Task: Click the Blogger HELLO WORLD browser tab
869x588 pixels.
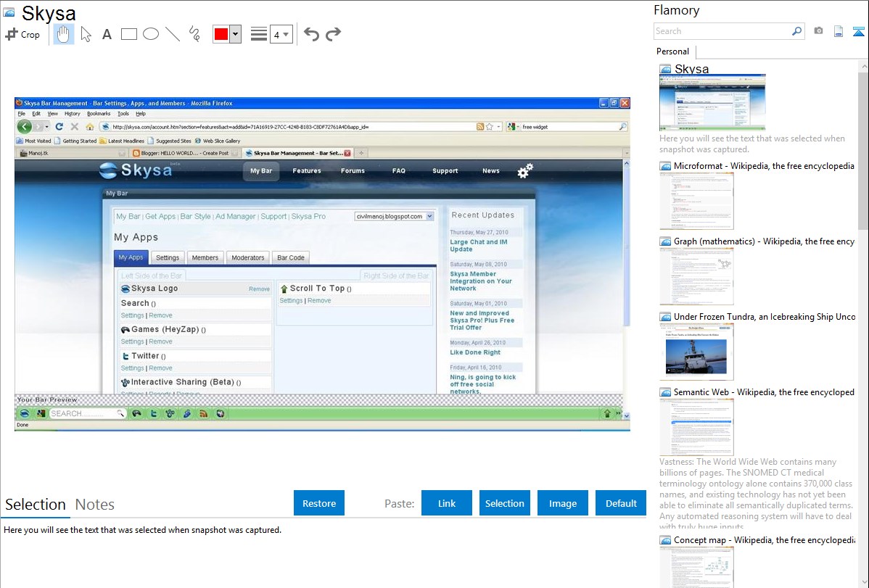Action: (185, 153)
